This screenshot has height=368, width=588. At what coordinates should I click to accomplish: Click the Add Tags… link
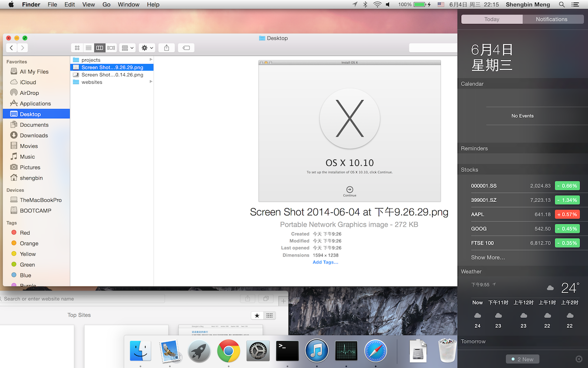[325, 262]
